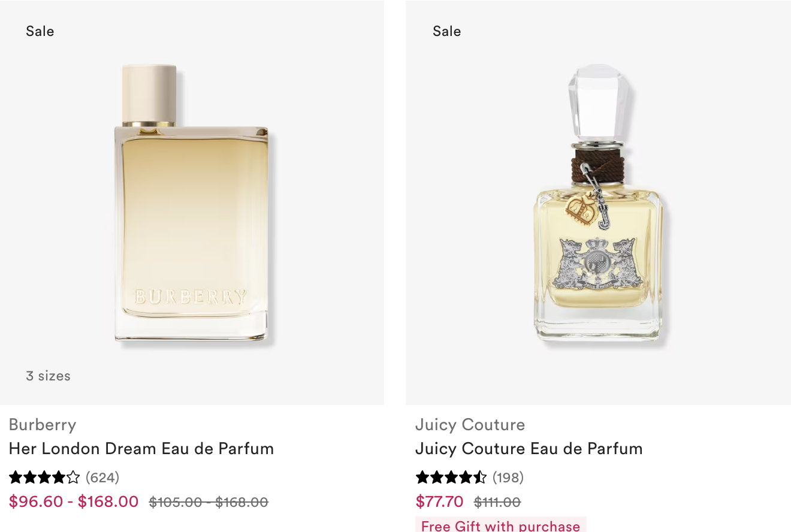
Task: Click the 3 sizes label
Action: click(x=48, y=376)
